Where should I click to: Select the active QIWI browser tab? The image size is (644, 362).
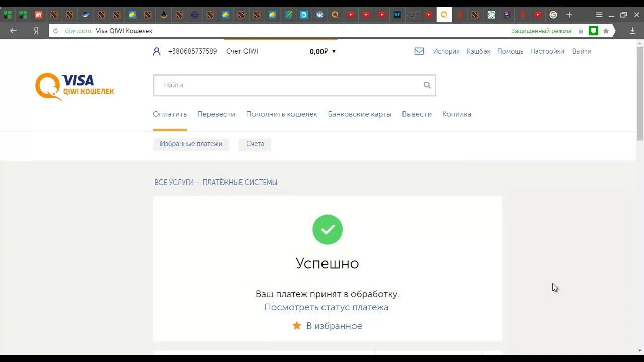pos(444,15)
